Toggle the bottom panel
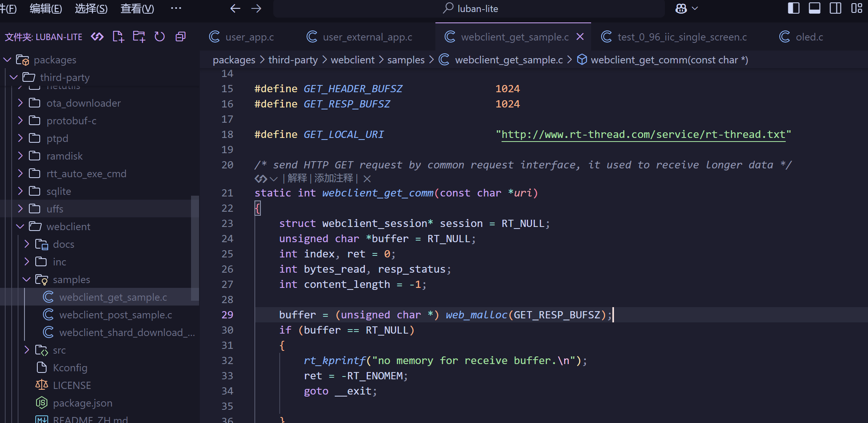 tap(815, 8)
